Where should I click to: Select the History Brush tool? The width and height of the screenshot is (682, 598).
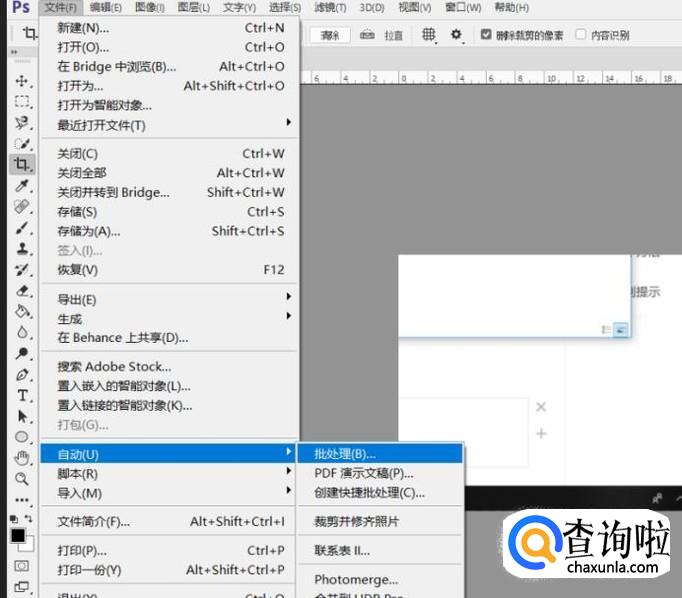pyautogui.click(x=22, y=270)
